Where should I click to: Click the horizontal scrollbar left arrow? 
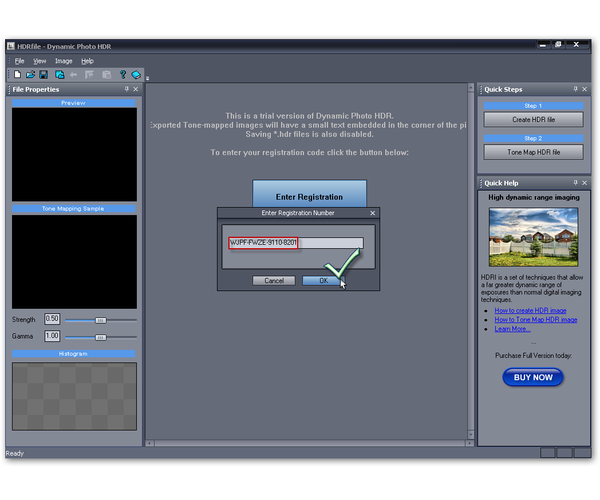pos(150,443)
